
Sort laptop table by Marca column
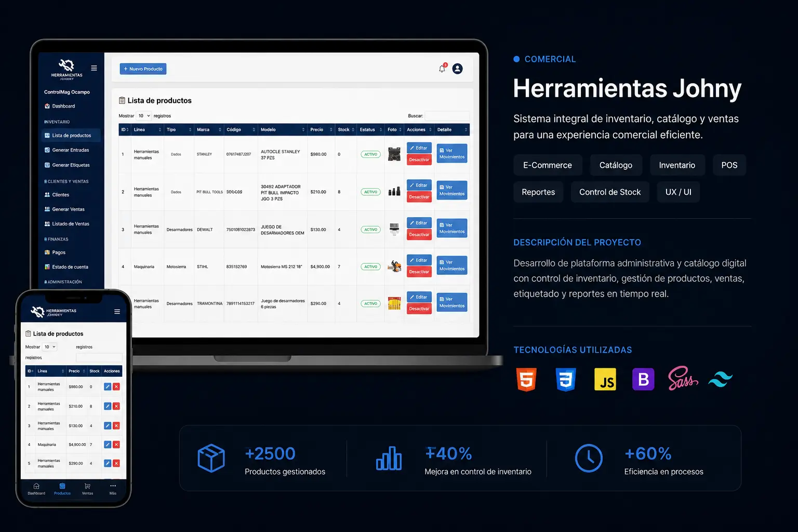click(209, 130)
